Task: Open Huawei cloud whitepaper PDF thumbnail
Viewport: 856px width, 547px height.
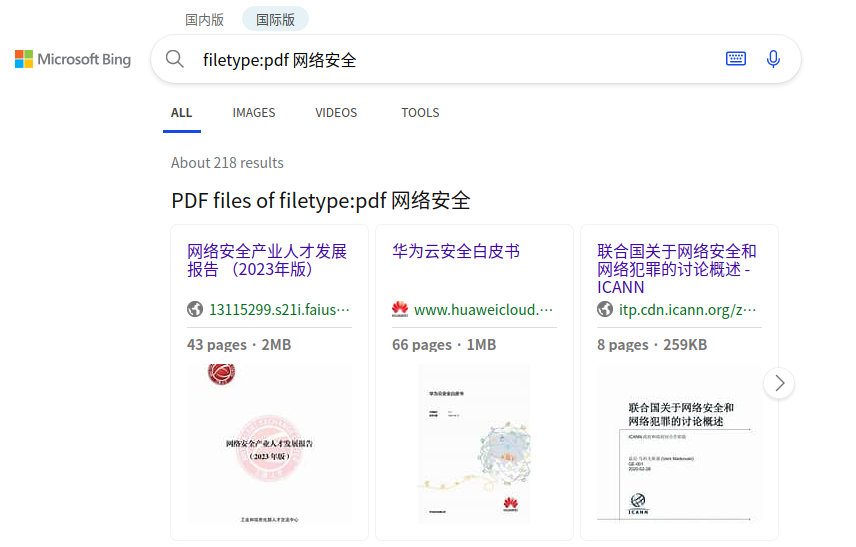Action: coord(474,444)
